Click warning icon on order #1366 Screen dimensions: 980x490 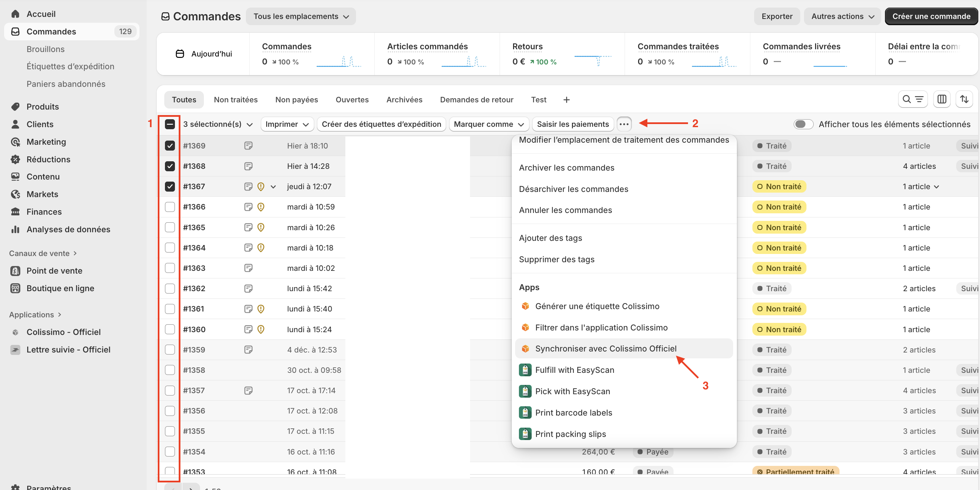[x=261, y=207]
